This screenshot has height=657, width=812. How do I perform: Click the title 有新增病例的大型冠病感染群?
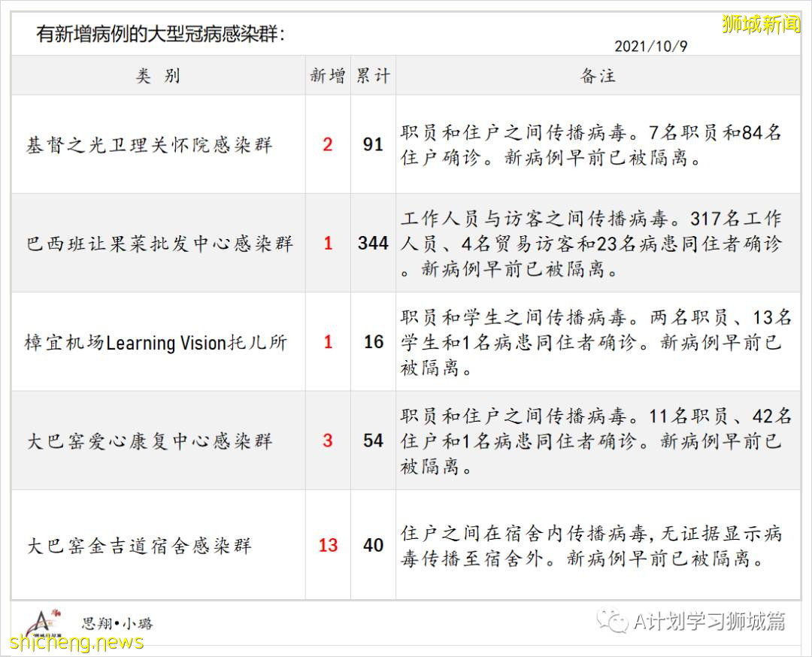pos(160,35)
